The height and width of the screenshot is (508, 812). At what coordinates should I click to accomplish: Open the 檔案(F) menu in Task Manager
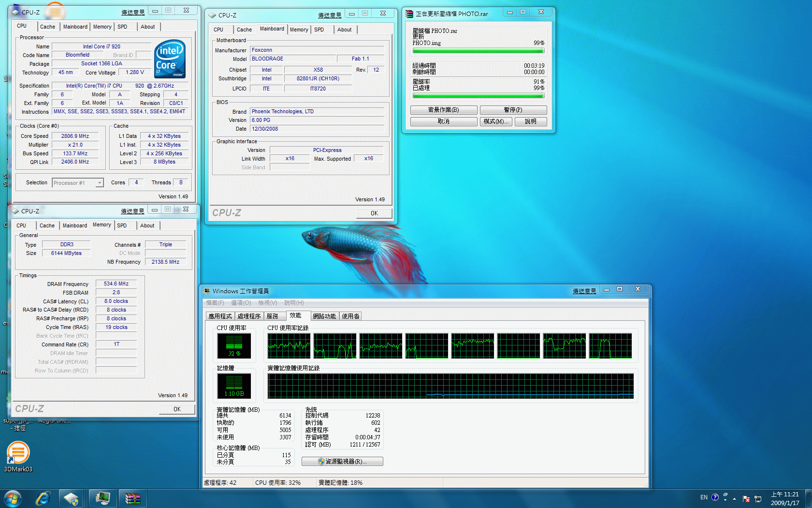click(215, 303)
